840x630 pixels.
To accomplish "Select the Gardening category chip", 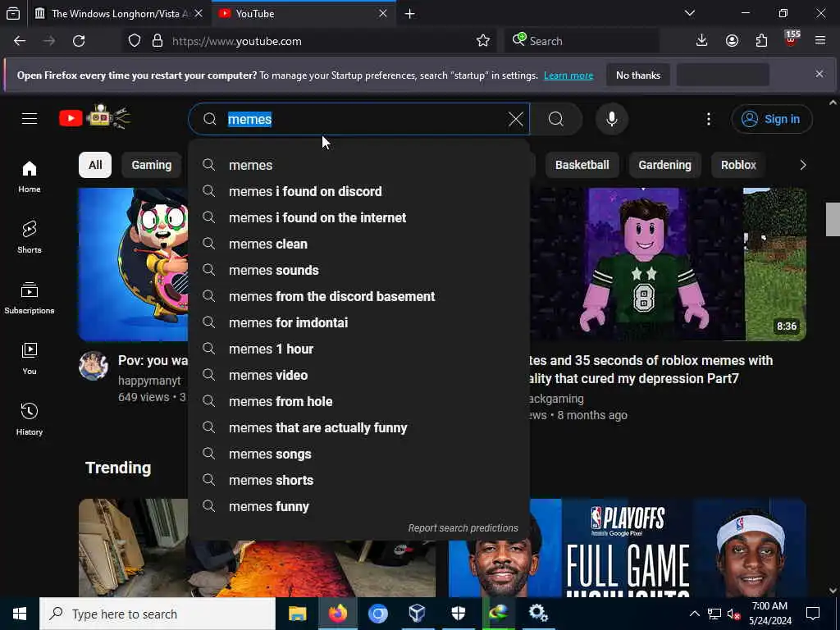I will [664, 165].
